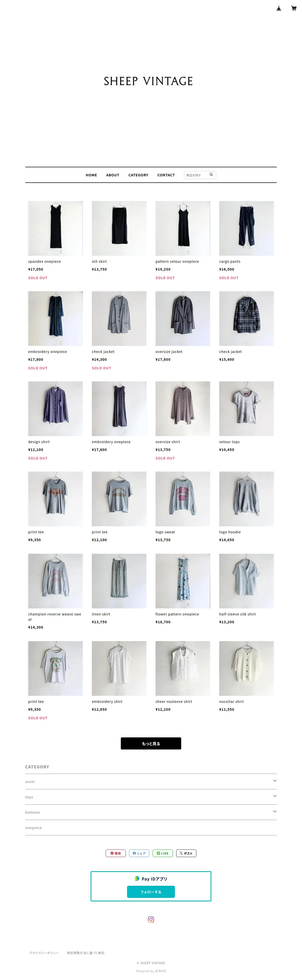Select the onepiece category row

point(151,827)
